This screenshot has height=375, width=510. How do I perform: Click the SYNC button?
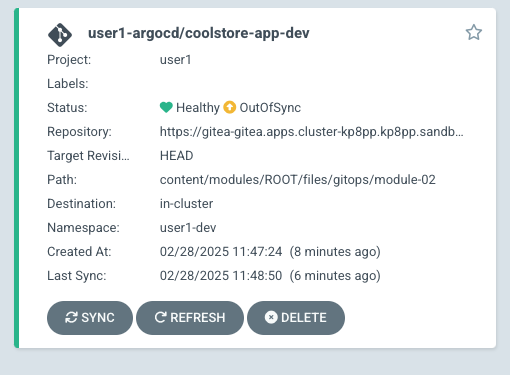coord(90,318)
